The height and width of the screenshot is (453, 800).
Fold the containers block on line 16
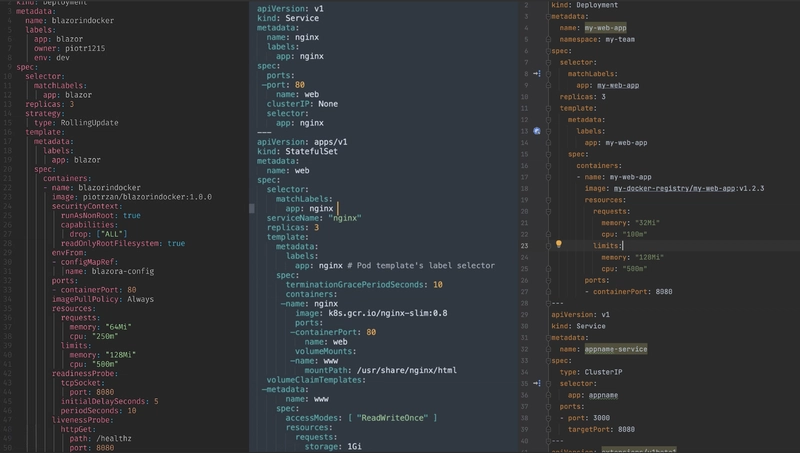click(x=548, y=165)
